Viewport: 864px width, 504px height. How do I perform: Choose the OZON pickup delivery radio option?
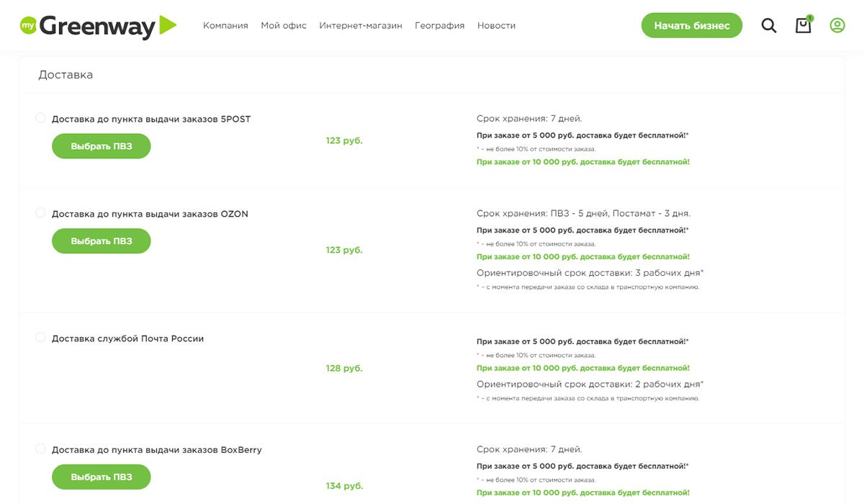click(40, 213)
